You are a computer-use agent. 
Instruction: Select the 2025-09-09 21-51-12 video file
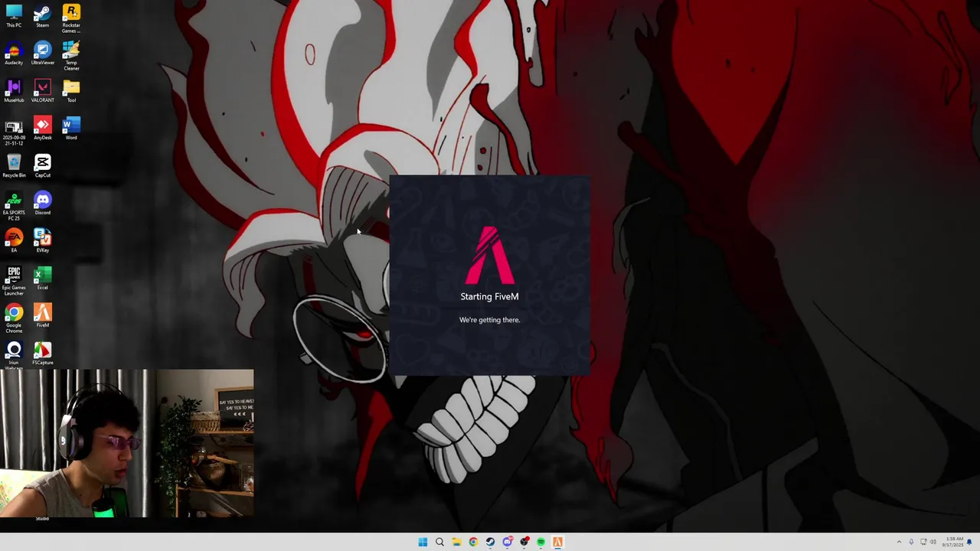[14, 132]
